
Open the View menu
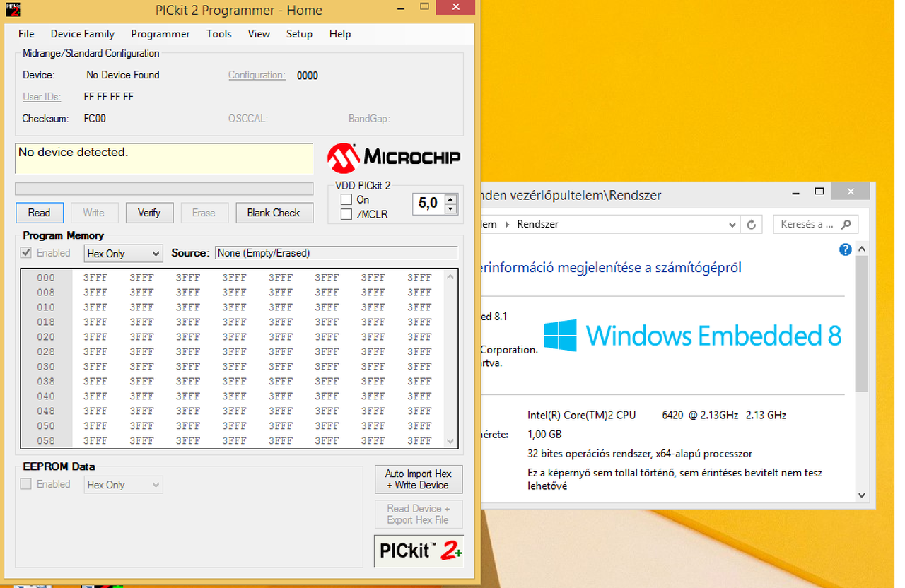pos(259,34)
